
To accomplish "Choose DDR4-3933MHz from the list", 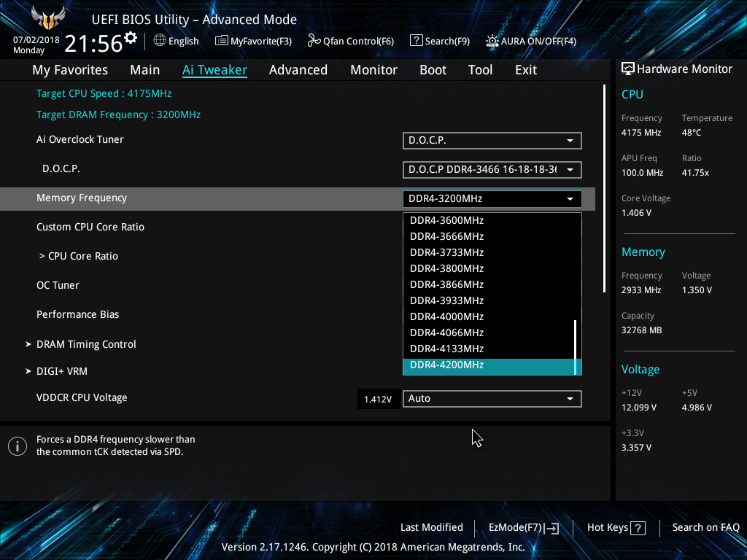I will click(x=489, y=300).
